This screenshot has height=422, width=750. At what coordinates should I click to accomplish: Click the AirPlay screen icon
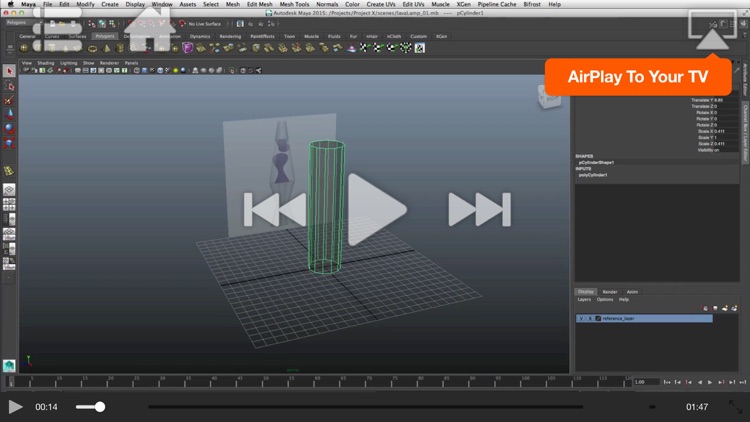712,30
